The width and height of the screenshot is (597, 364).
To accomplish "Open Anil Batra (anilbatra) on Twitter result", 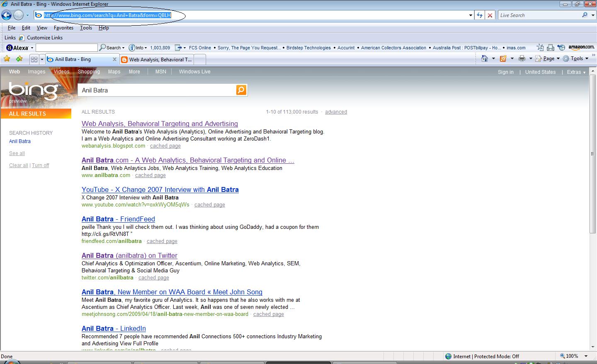I will pyautogui.click(x=129, y=255).
